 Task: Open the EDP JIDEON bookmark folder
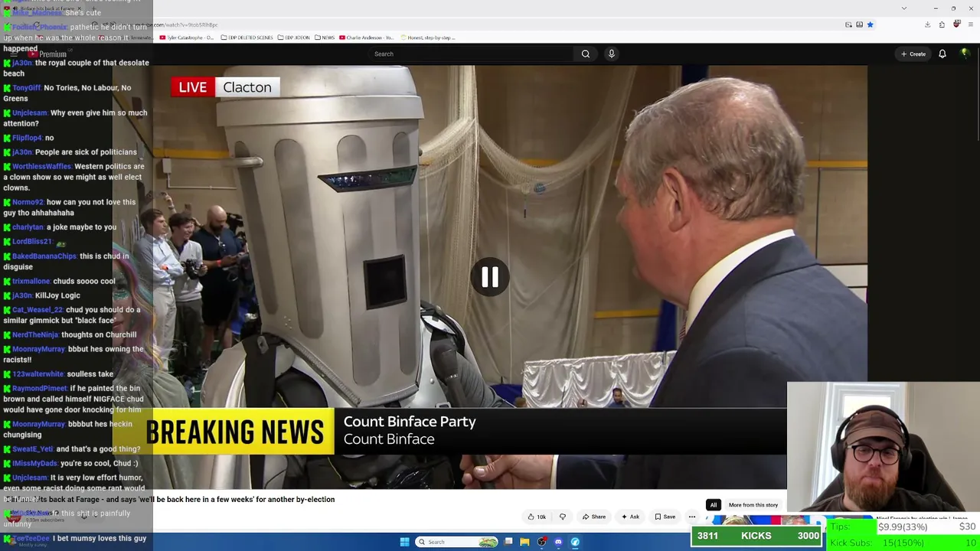pyautogui.click(x=293, y=37)
